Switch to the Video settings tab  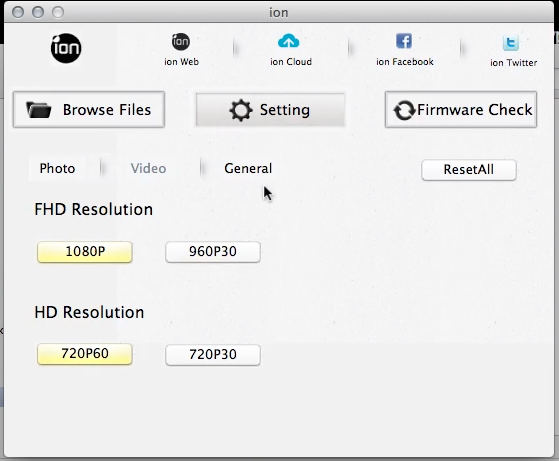coord(148,168)
